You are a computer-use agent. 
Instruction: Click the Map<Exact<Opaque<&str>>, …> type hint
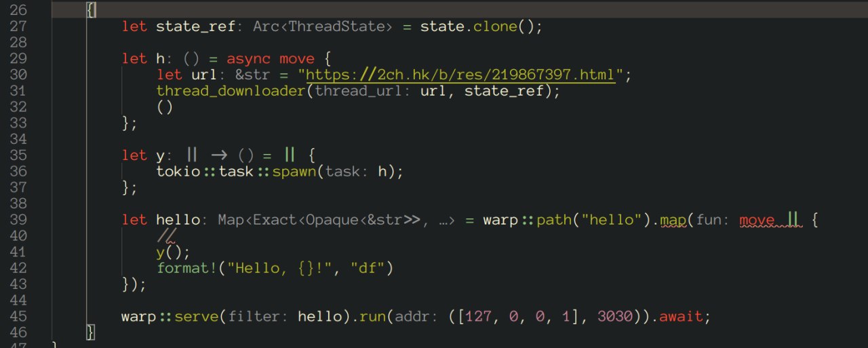tap(336, 220)
